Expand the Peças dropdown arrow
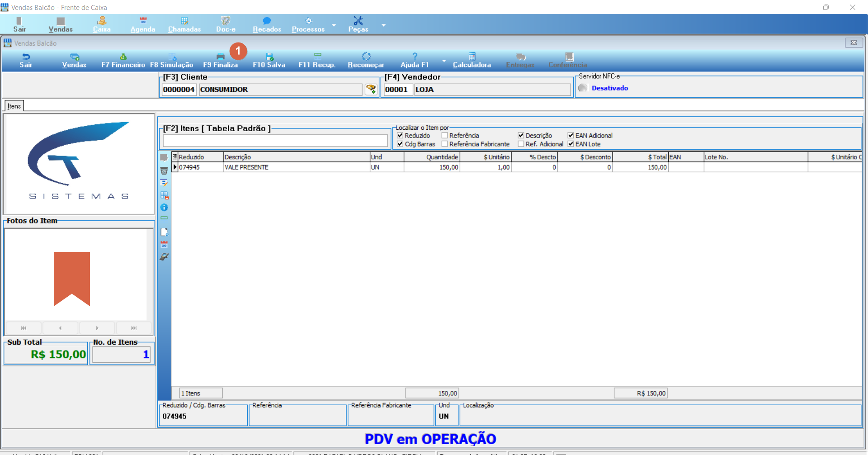This screenshot has height=455, width=868. pyautogui.click(x=383, y=25)
